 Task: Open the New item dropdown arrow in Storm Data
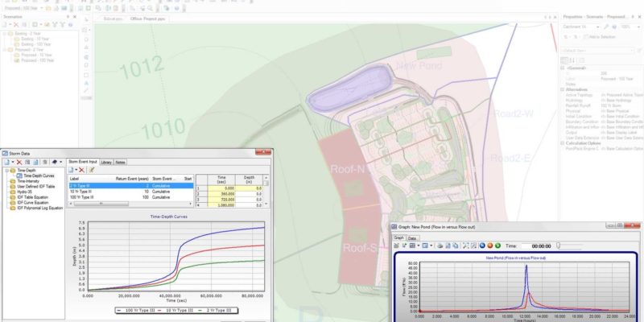tap(12, 162)
